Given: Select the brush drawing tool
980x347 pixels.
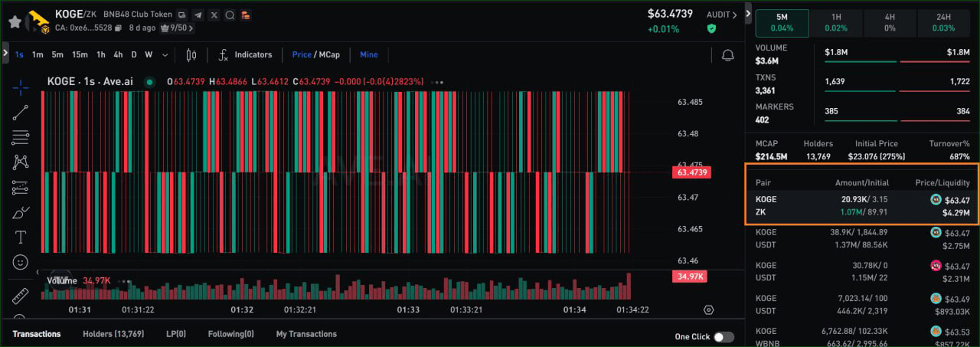Looking at the screenshot, I should 21,212.
